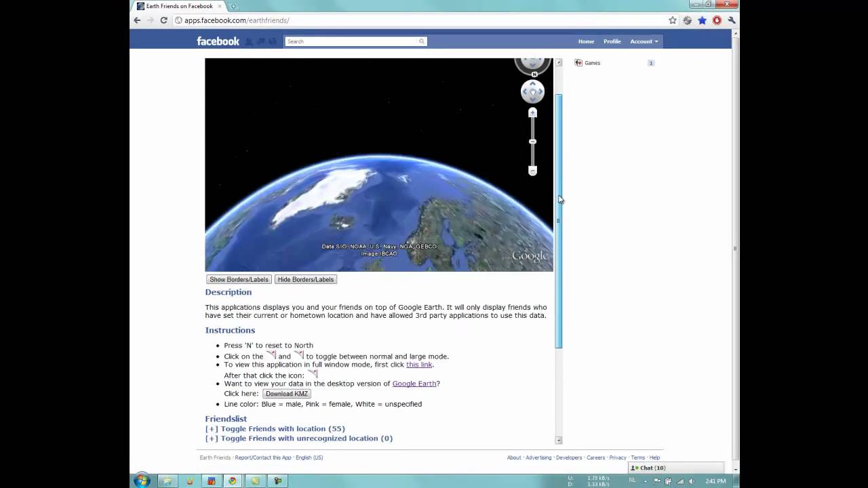Click the Download KMZ button
868x488 pixels.
coord(287,394)
